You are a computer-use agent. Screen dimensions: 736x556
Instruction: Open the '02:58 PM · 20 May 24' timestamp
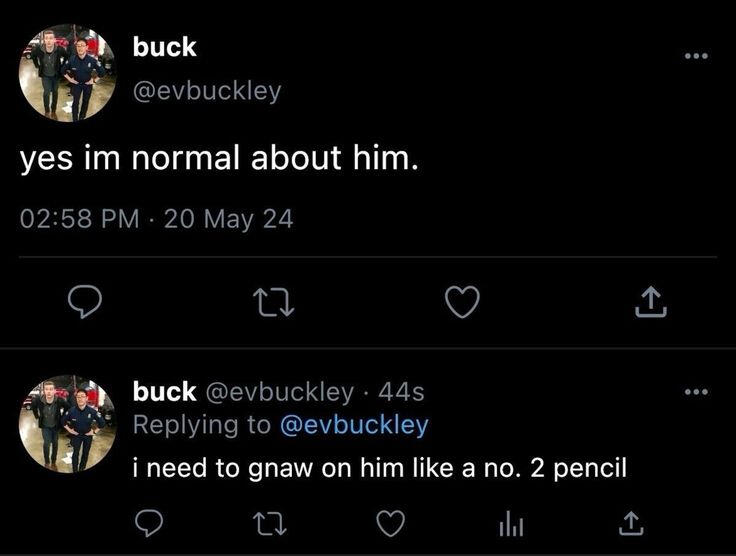click(x=157, y=219)
